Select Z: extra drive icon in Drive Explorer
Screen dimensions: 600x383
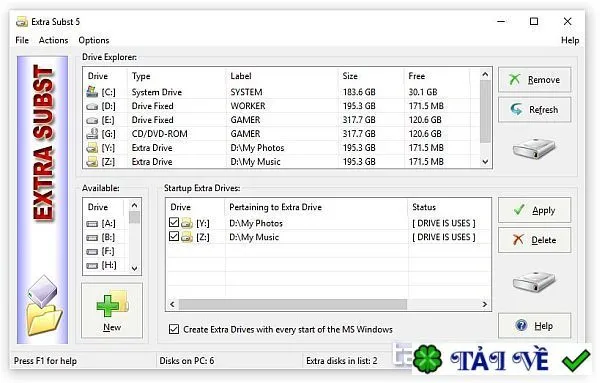[x=92, y=162]
